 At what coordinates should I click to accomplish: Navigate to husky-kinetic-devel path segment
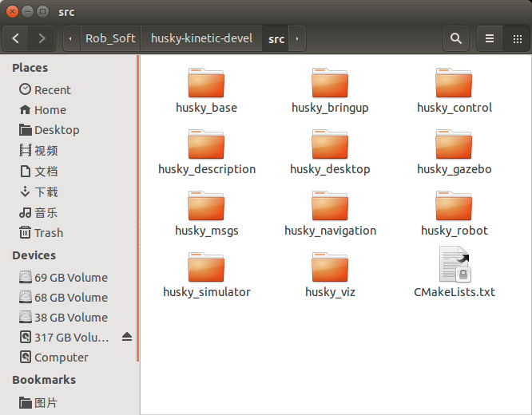(x=200, y=38)
